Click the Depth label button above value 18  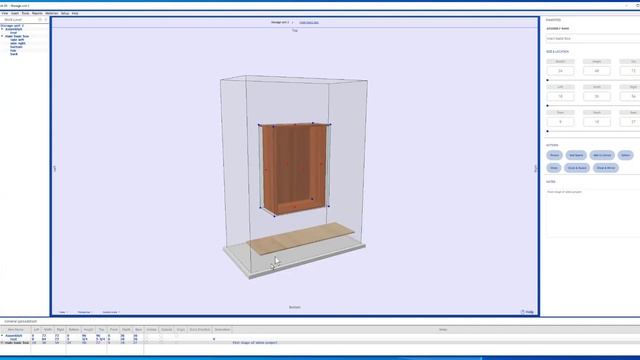tap(596, 112)
